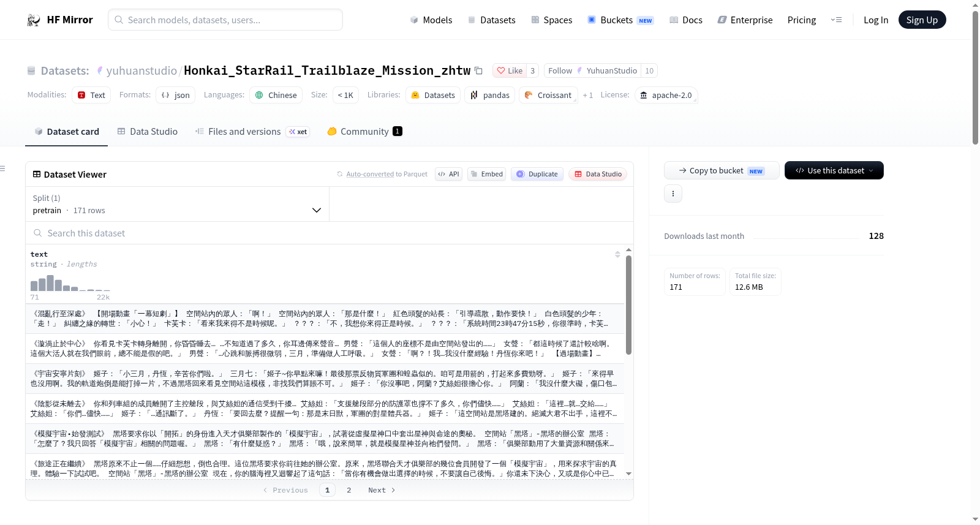Switch to the Data Studio tab
Screen dimensions: 980x525
148,132
